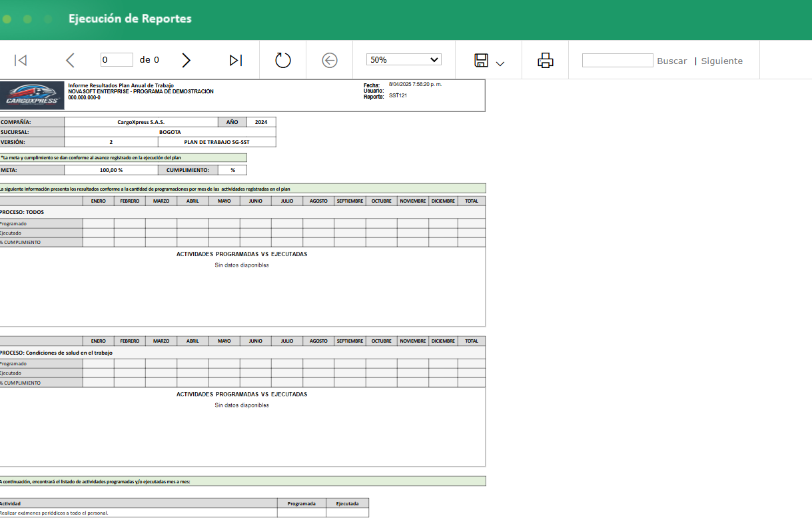Click the floppy disk export icon
This screenshot has width=812, height=520.
481,60
